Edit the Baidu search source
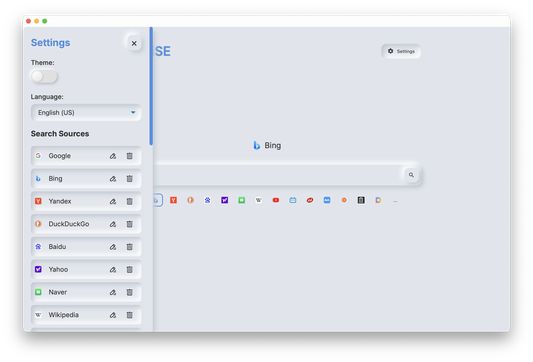 [113, 247]
